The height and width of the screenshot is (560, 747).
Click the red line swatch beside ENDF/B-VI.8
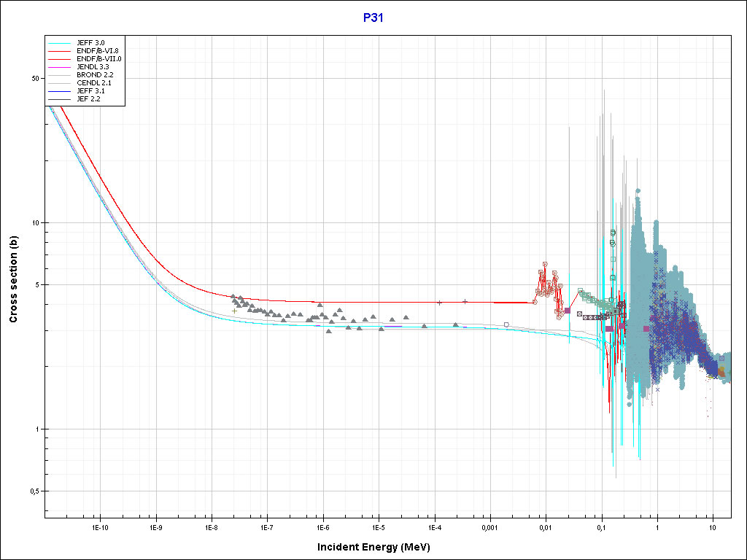(x=60, y=51)
